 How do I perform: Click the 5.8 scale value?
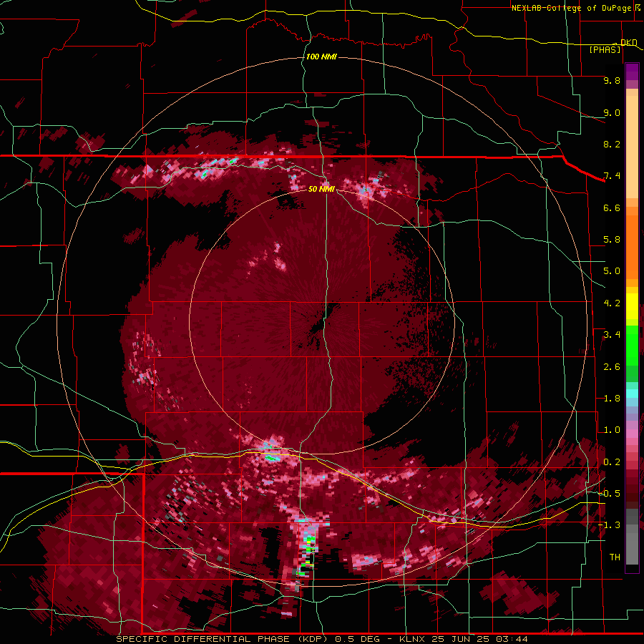pos(612,240)
